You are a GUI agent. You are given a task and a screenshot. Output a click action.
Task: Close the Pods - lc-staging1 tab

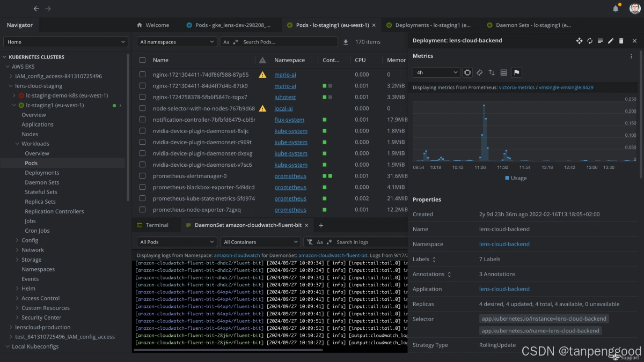pos(374,25)
